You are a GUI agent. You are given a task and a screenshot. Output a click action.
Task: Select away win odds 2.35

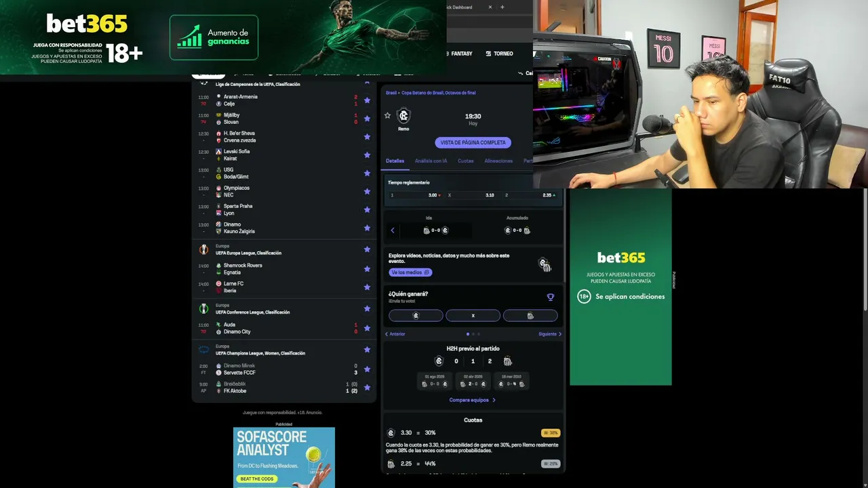530,195
